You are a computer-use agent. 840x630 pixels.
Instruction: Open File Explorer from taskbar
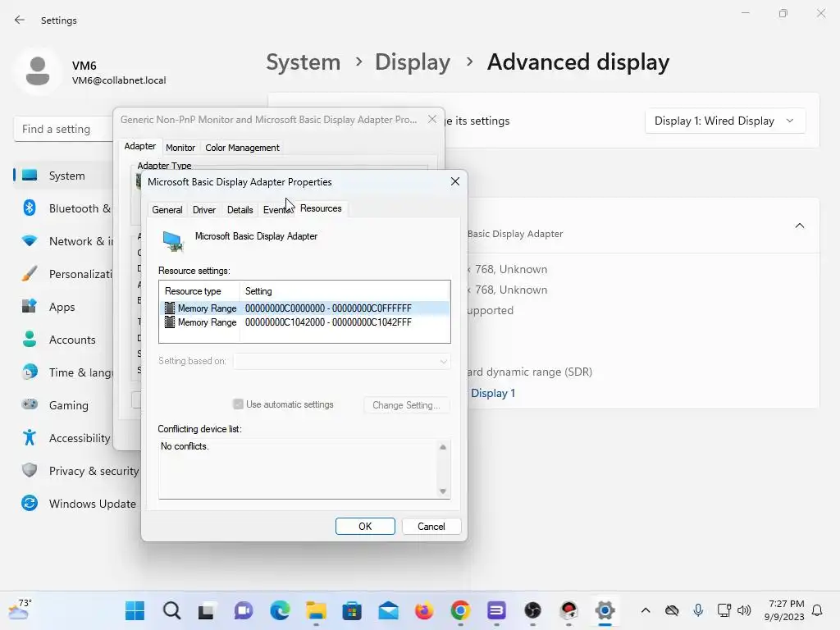[316, 610]
